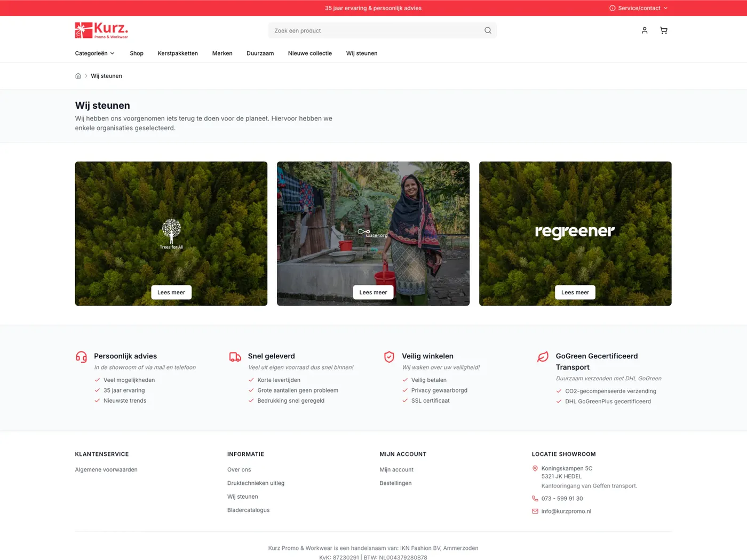747x560 pixels.
Task: Open Bestellingen footer link
Action: [395, 483]
